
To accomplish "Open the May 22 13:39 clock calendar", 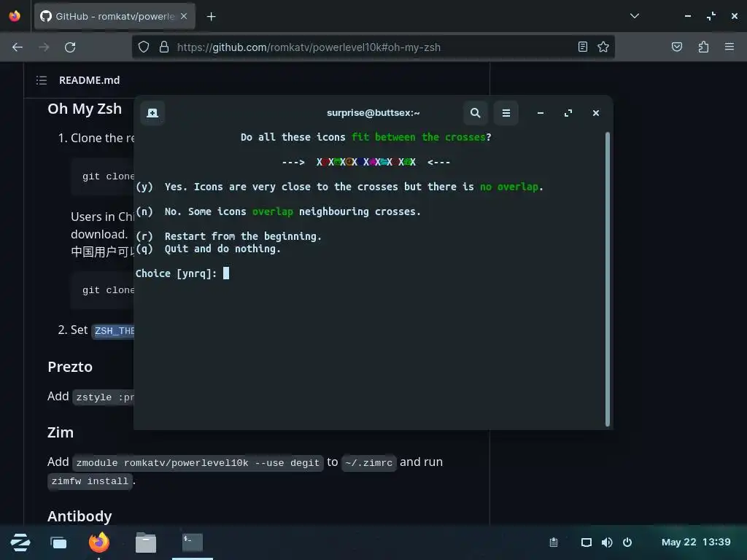I will click(696, 542).
